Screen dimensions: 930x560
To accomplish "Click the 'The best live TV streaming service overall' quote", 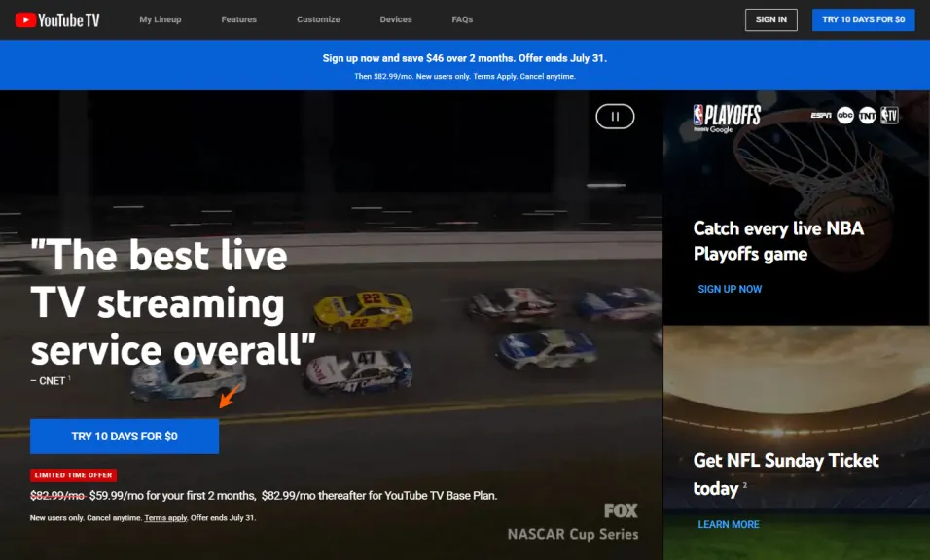I will coord(172,302).
